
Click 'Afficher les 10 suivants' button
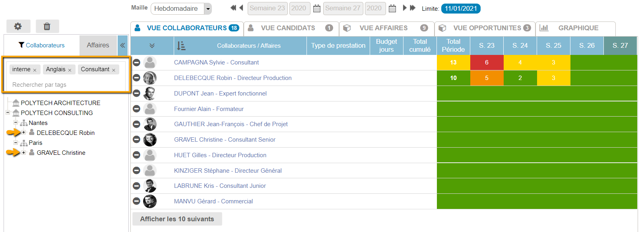pos(177,219)
